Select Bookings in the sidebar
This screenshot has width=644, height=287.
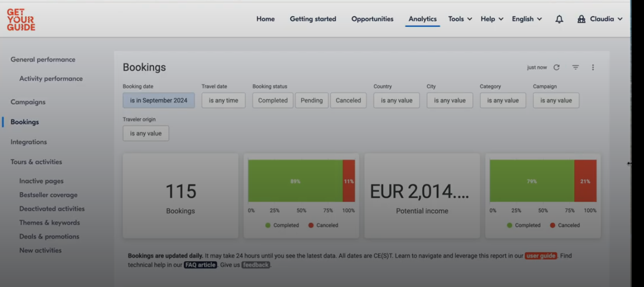(25, 122)
